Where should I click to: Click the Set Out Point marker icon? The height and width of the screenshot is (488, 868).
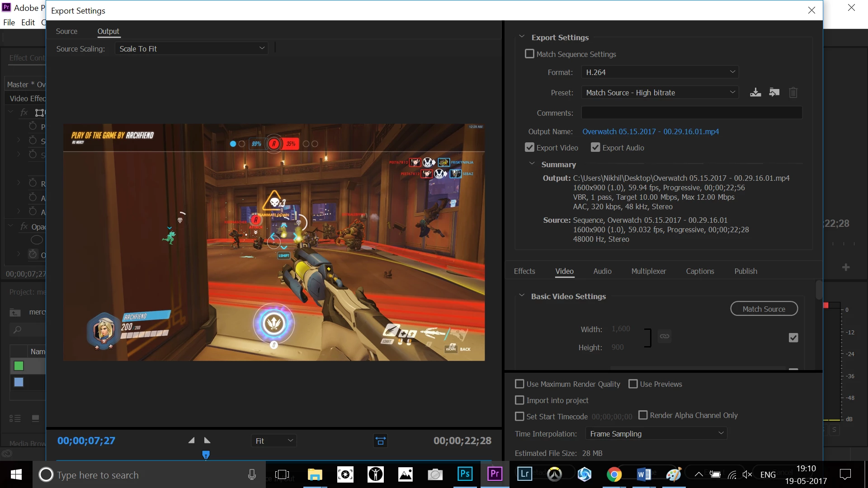(x=208, y=441)
